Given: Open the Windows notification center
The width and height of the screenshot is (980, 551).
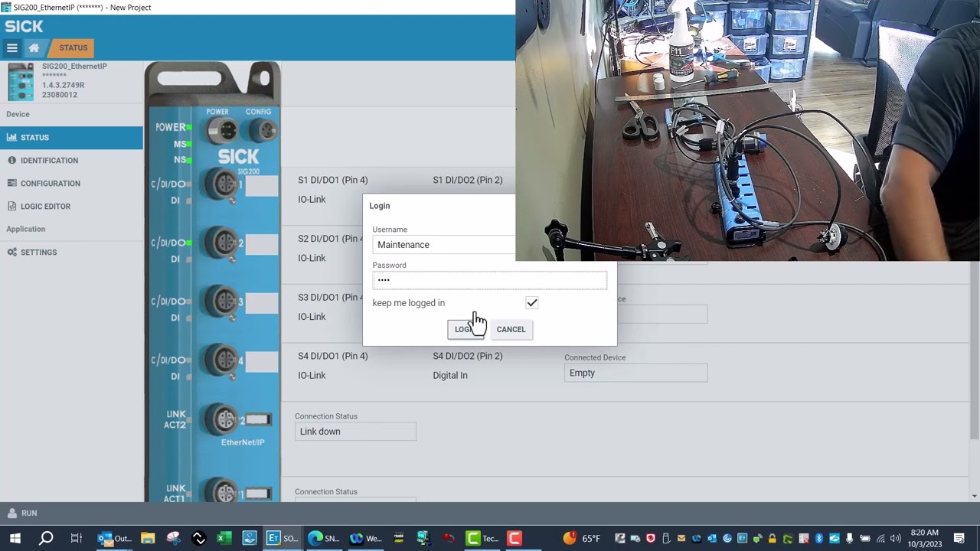Looking at the screenshot, I should tap(959, 538).
